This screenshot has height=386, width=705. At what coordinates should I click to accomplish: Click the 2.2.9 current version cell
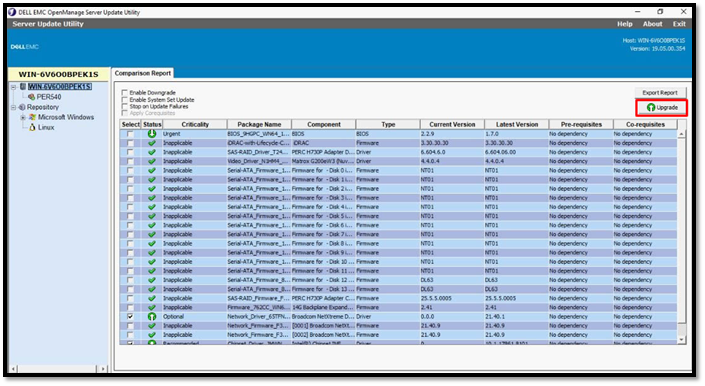coord(452,134)
